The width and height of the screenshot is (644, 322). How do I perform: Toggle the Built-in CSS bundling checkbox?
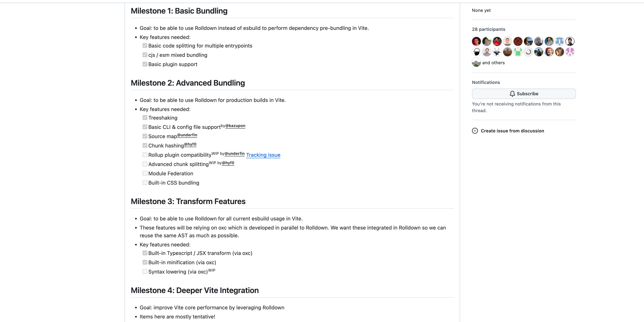coord(145,183)
